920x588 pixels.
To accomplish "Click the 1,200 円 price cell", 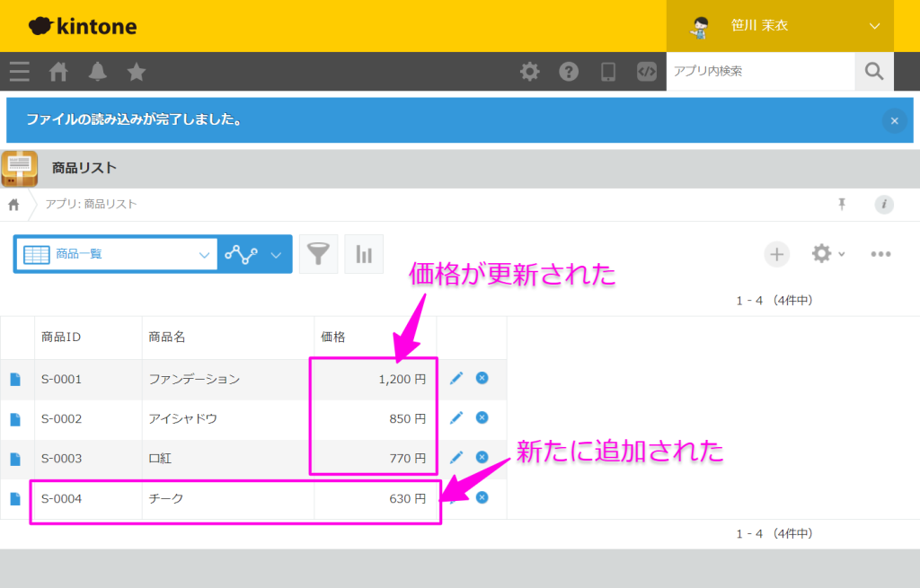I will point(376,380).
